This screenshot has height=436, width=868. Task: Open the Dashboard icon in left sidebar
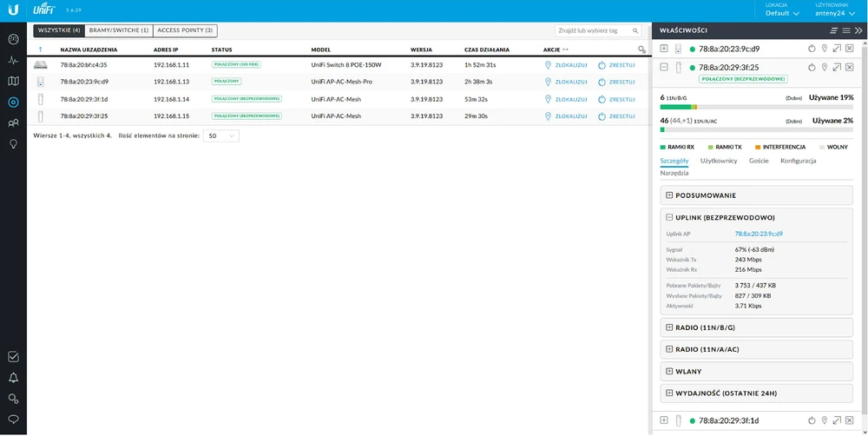point(13,40)
